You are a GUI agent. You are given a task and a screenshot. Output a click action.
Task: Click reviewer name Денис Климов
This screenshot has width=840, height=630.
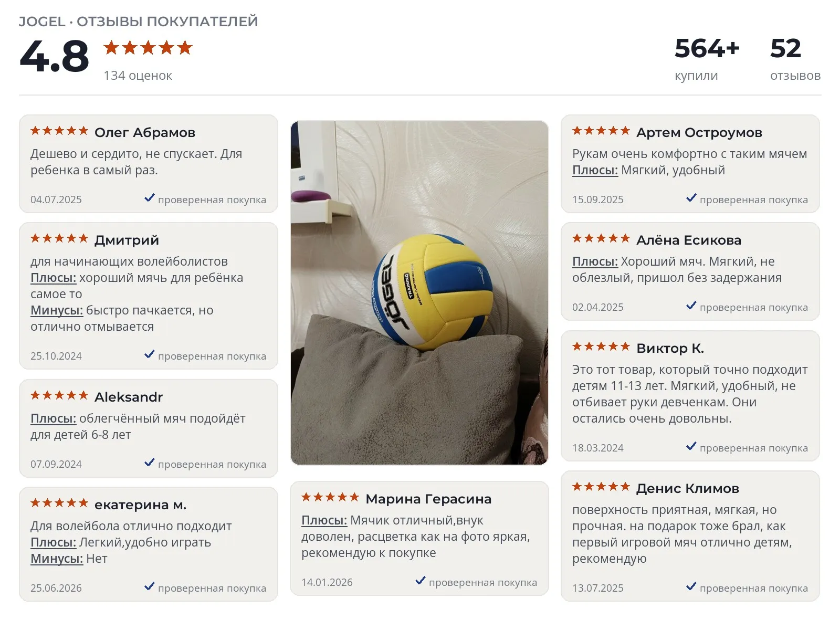pyautogui.click(x=687, y=488)
